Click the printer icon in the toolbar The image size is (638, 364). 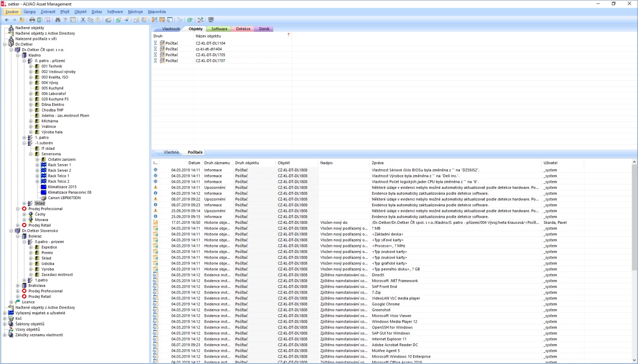pos(32,20)
